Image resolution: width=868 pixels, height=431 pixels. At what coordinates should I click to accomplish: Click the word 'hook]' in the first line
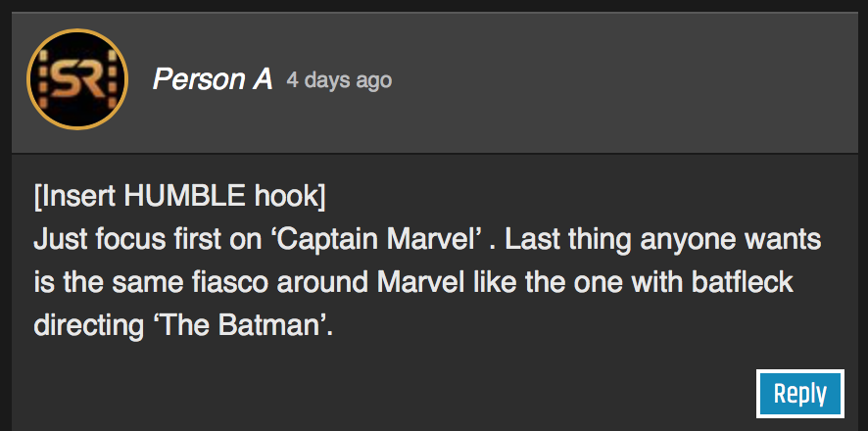pyautogui.click(x=291, y=196)
